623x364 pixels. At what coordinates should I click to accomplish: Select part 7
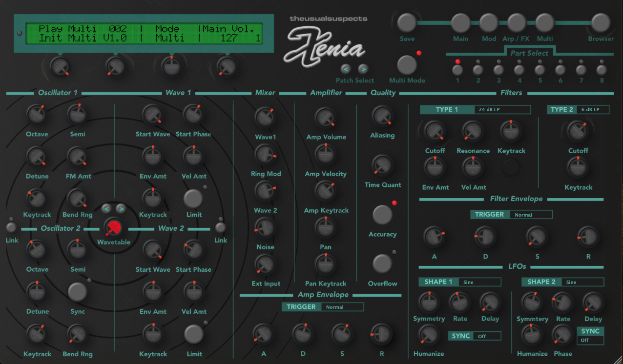click(x=581, y=69)
